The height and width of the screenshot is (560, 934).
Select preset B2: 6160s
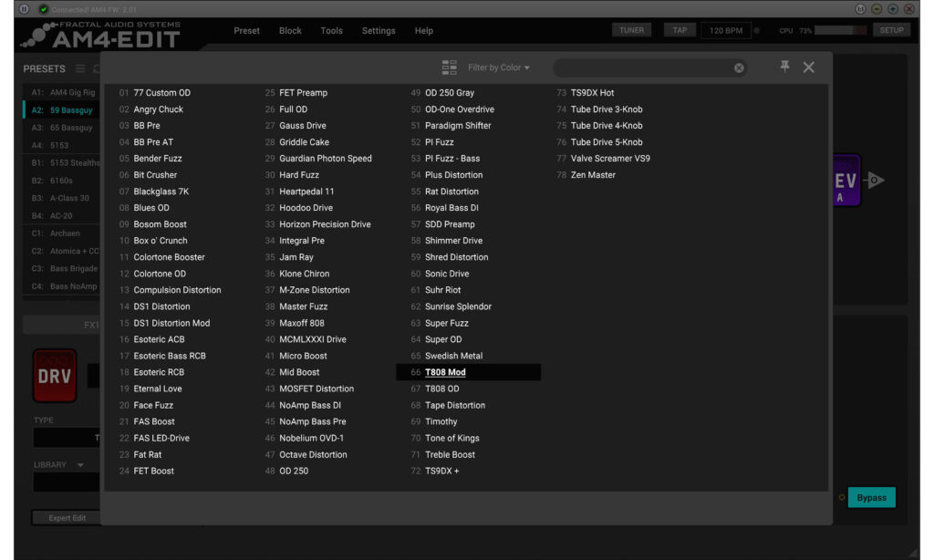pyautogui.click(x=63, y=181)
